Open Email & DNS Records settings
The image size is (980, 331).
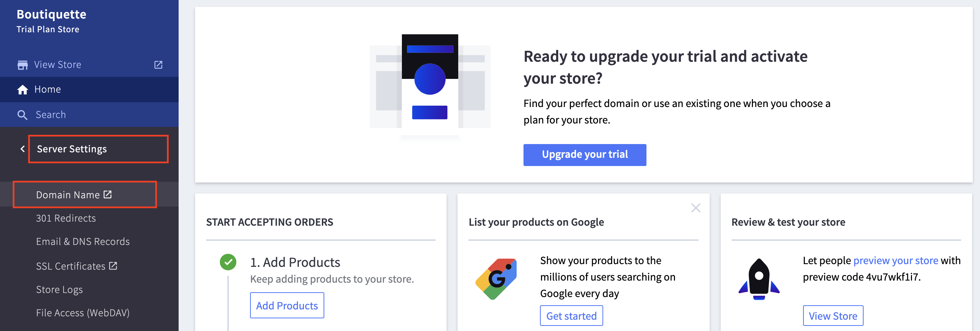pos(82,242)
